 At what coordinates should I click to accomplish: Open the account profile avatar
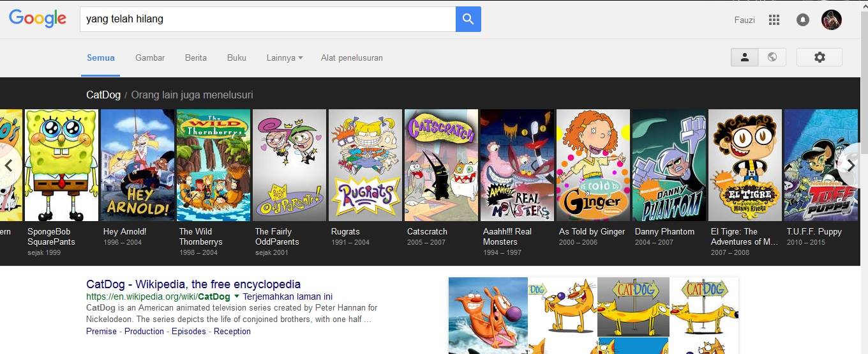pyautogui.click(x=831, y=20)
